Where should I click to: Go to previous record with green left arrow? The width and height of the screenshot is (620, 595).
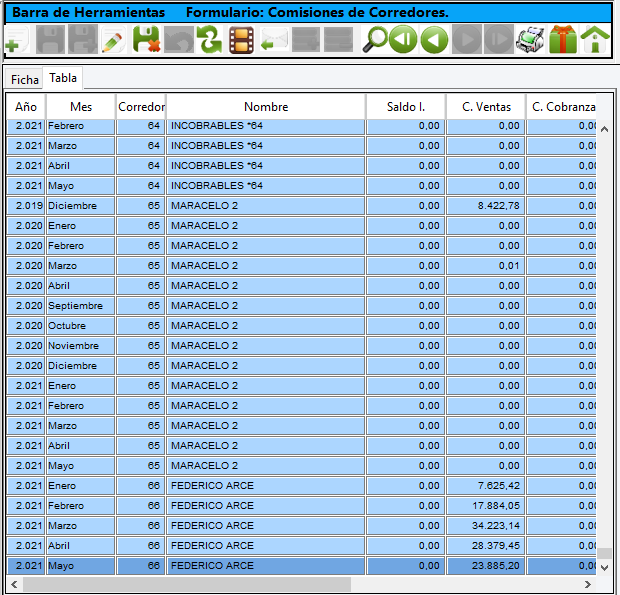click(434, 40)
